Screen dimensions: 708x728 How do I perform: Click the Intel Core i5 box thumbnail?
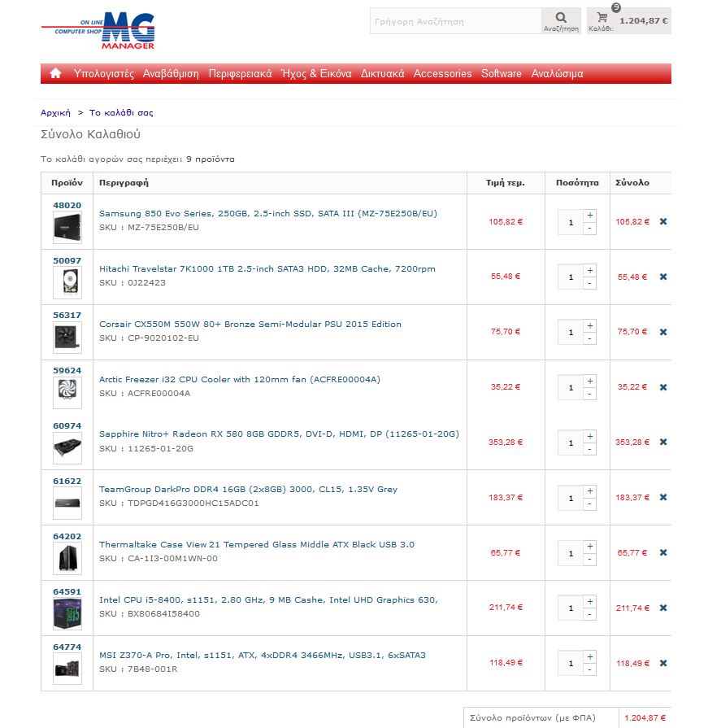pos(67,614)
